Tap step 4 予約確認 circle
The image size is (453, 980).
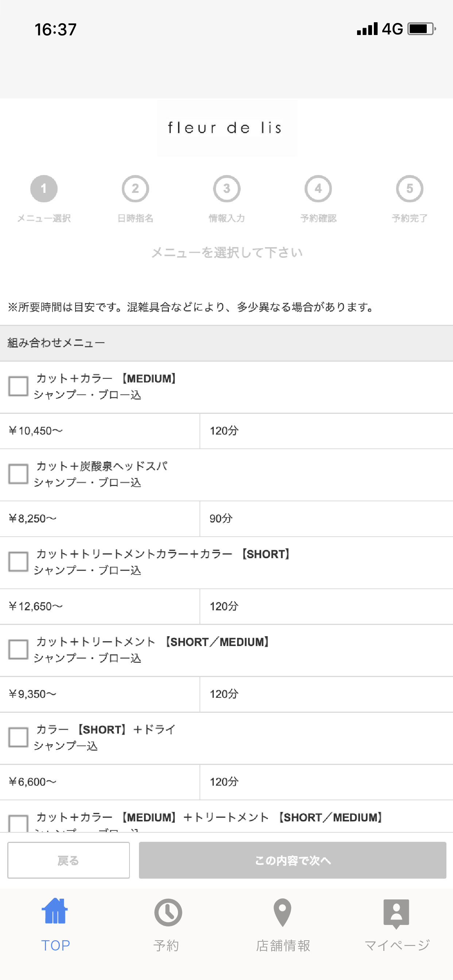pos(318,189)
